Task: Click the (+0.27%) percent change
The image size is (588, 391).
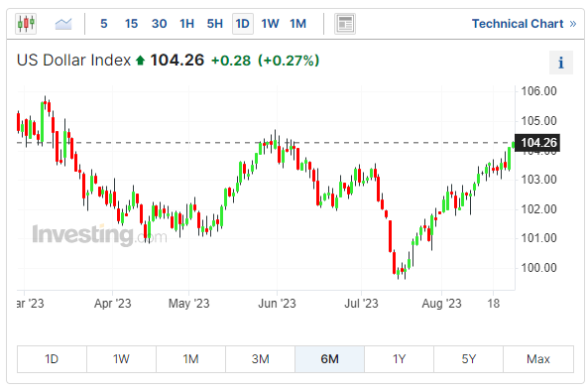Action: click(289, 61)
